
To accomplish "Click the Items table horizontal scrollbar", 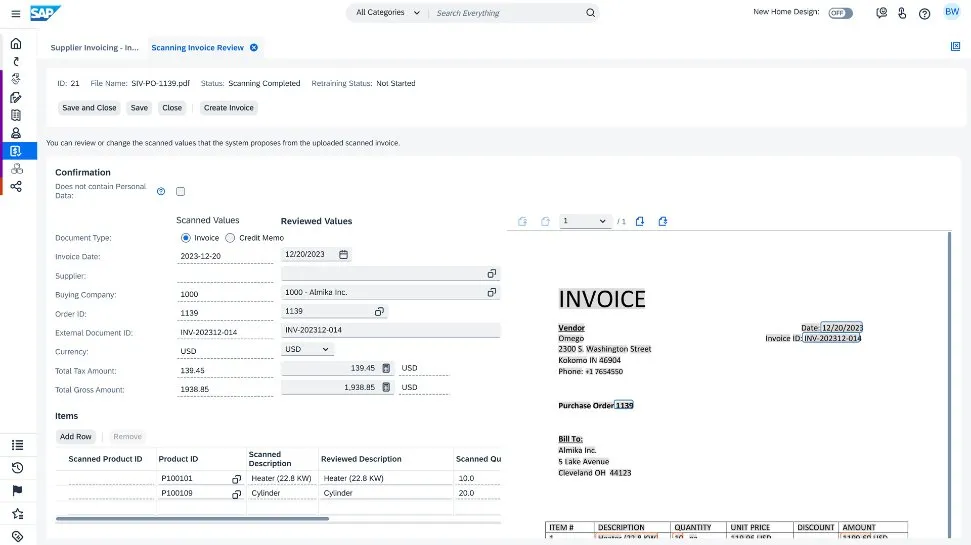I will click(192, 519).
